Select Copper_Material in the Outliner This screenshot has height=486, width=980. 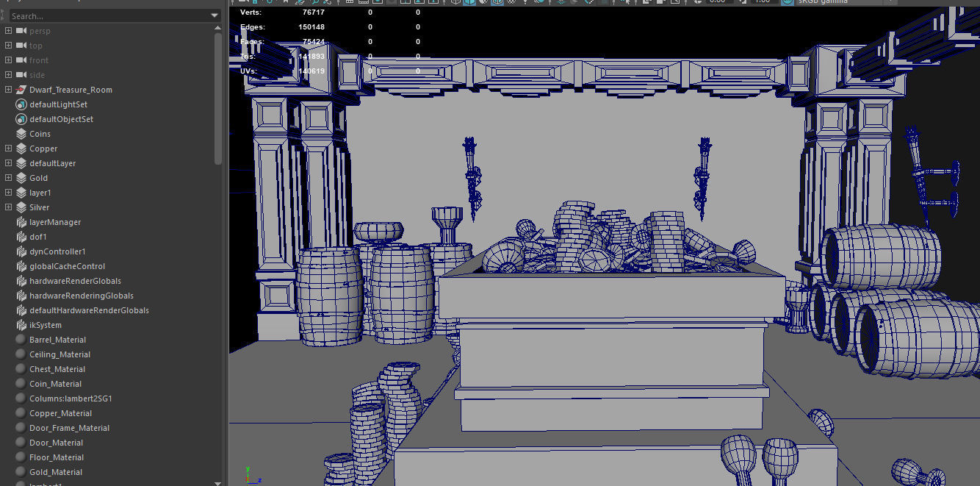(61, 413)
